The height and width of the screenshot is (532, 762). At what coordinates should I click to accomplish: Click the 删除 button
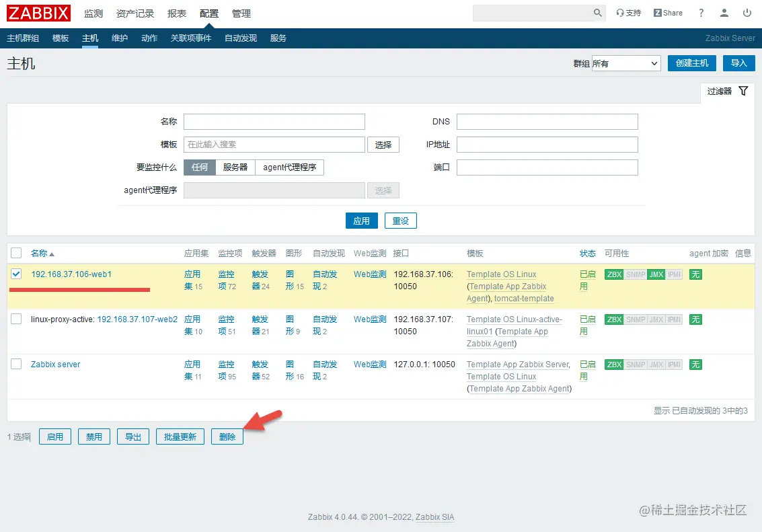point(227,436)
